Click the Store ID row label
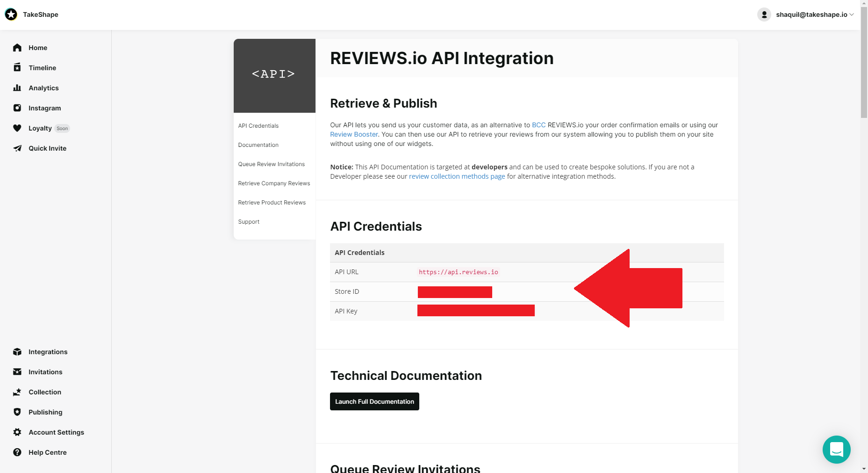Viewport: 868px width, 473px height. 347,291
